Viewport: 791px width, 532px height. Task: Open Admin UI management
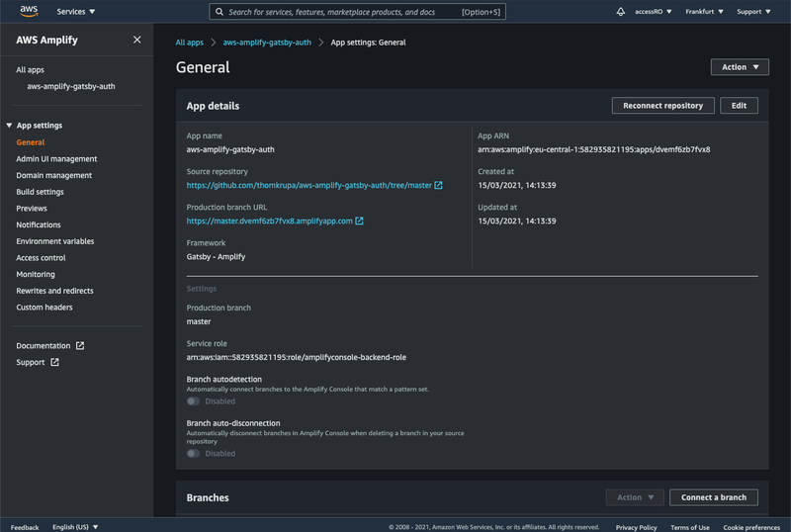[x=56, y=159]
